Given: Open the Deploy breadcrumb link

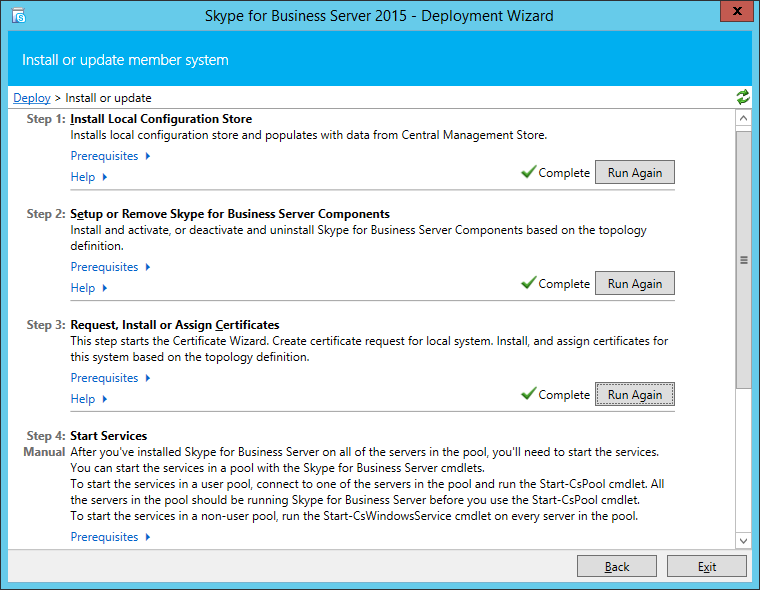Looking at the screenshot, I should [32, 98].
